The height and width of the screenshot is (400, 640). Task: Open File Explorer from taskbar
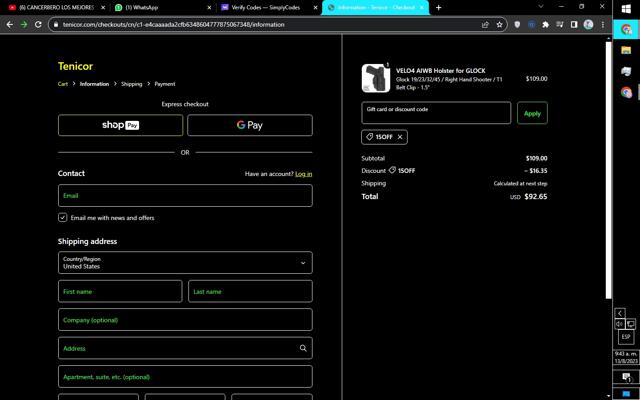(626, 50)
